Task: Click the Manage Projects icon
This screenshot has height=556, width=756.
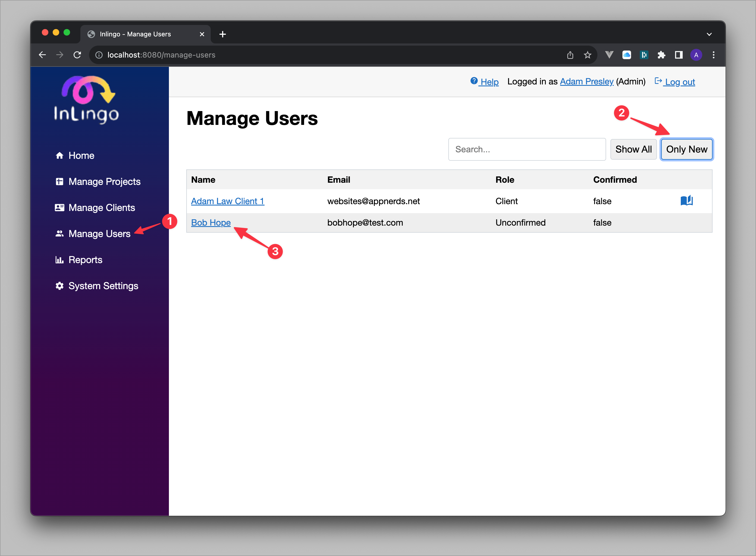Action: click(x=60, y=181)
